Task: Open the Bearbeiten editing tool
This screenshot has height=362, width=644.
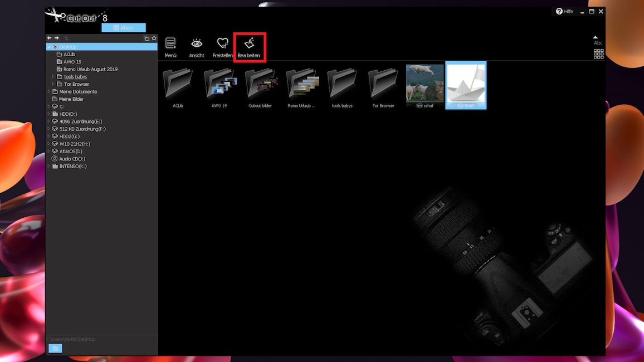Action: pyautogui.click(x=248, y=47)
